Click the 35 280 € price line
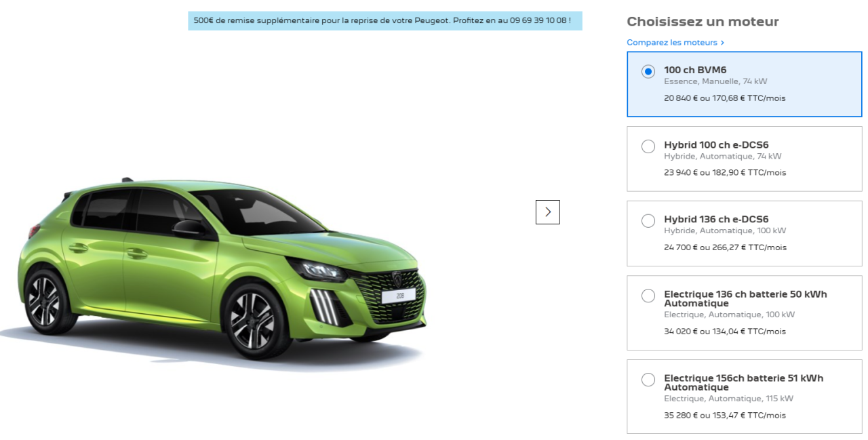Viewport: 868px width, 440px height. [725, 416]
